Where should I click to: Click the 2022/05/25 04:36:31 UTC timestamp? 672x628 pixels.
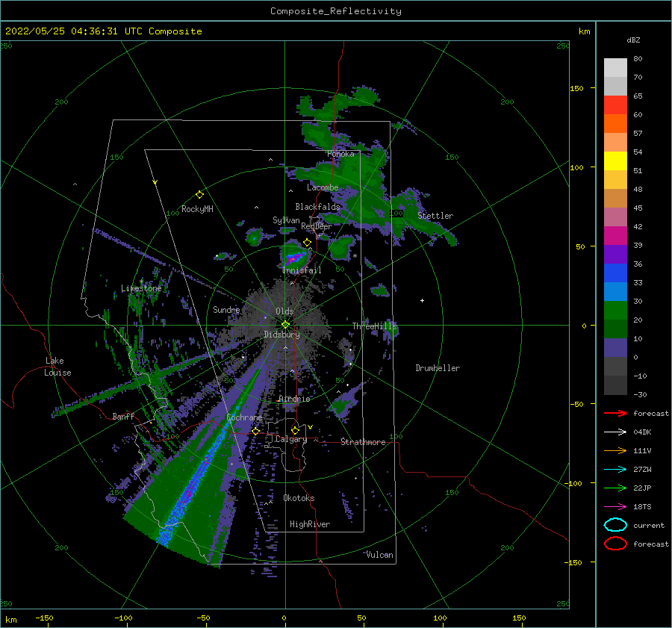tap(65, 31)
